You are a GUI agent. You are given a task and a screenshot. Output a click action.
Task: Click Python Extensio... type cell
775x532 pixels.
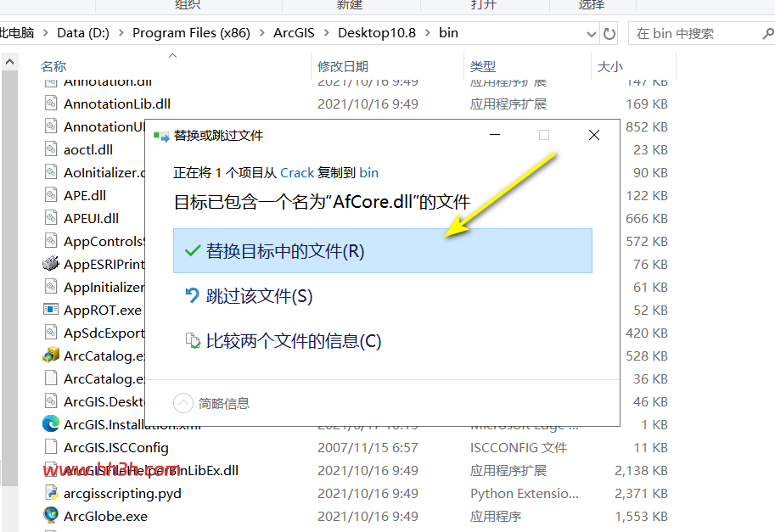[x=525, y=494]
